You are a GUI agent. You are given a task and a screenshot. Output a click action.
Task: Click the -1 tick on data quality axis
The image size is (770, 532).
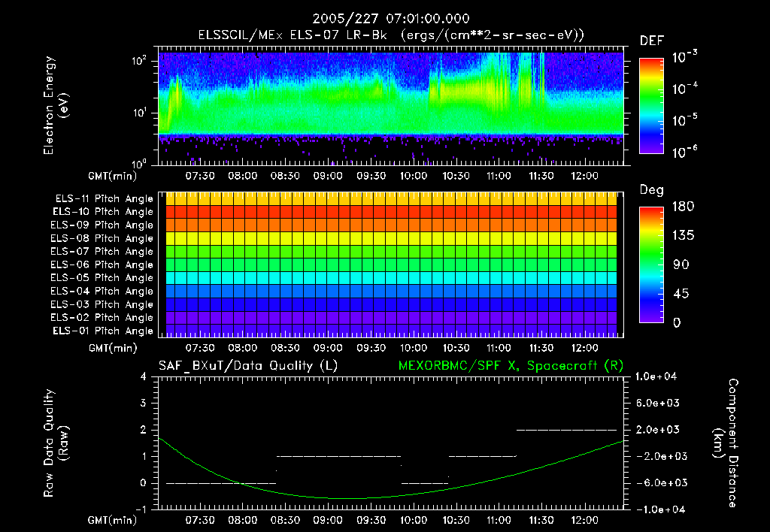coord(141,509)
